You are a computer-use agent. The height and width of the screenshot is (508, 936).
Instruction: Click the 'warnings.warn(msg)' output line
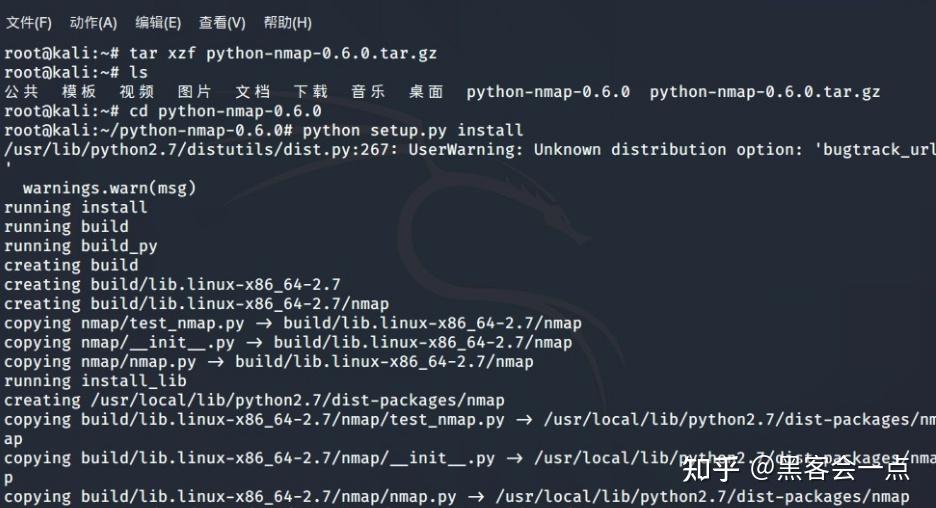pos(109,188)
